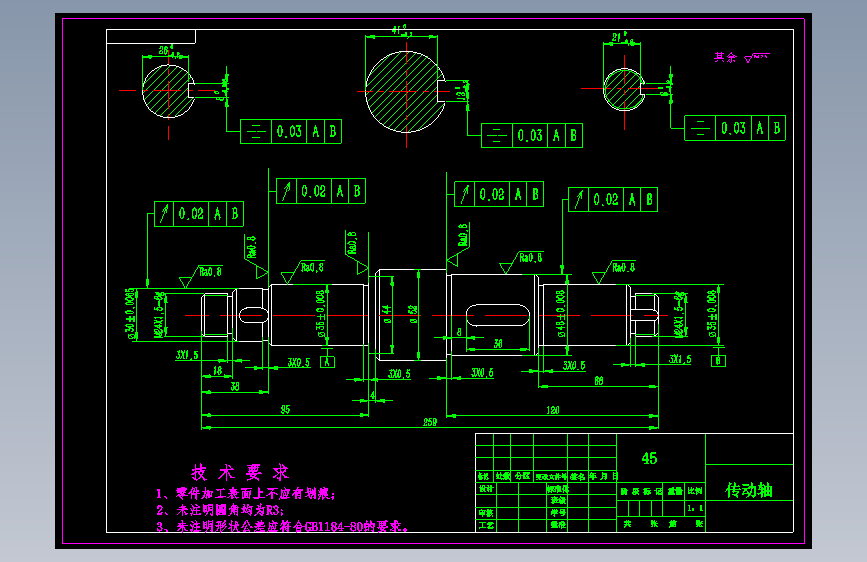Select symmetry tolerance frame beside left section view
The width and height of the screenshot is (867, 562).
click(291, 132)
